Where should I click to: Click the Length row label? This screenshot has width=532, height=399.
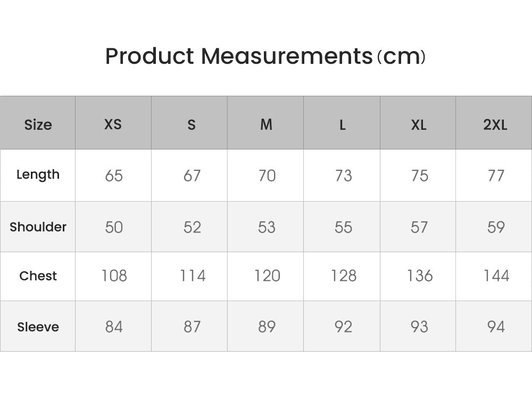(x=38, y=174)
